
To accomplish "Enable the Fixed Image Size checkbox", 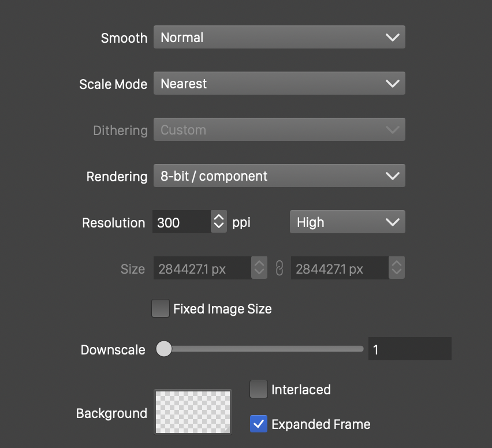I will pos(160,308).
